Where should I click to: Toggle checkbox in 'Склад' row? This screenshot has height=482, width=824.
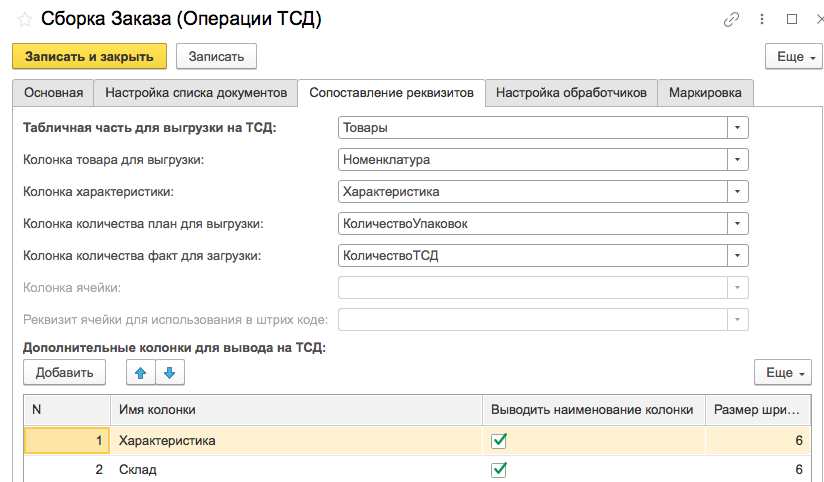coord(499,469)
